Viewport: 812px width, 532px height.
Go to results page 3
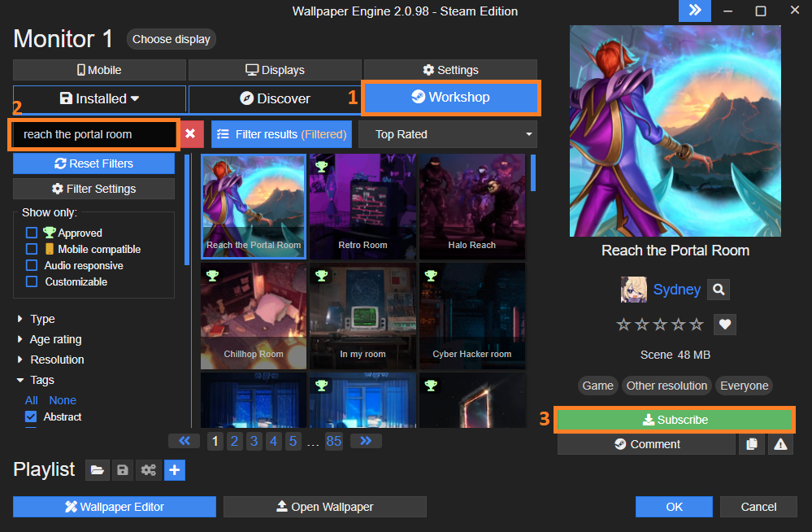(254, 441)
